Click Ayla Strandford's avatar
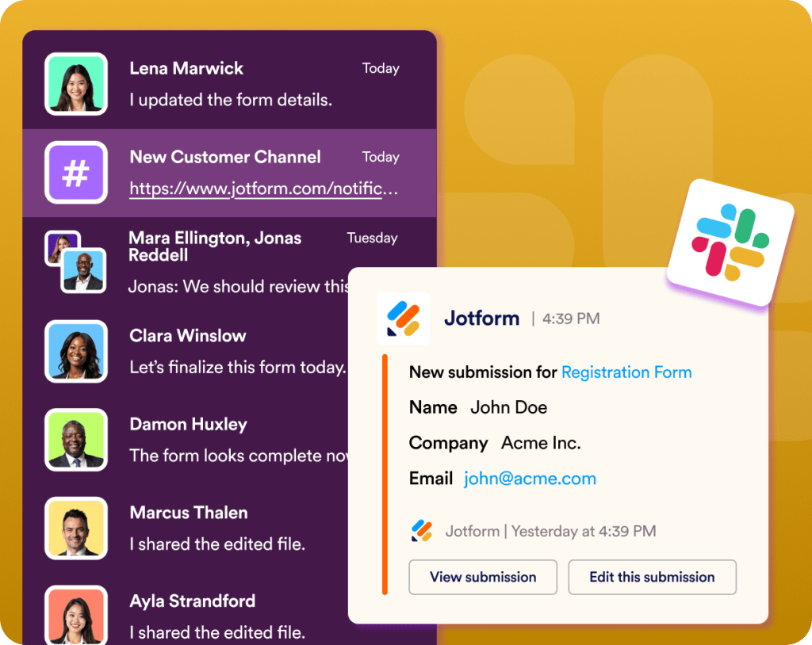This screenshot has width=812, height=645. coord(76,616)
